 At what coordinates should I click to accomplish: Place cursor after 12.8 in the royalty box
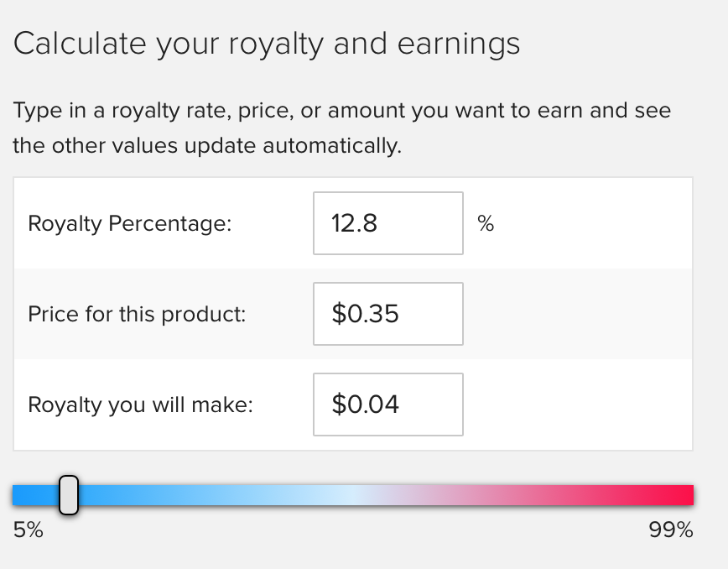point(378,223)
